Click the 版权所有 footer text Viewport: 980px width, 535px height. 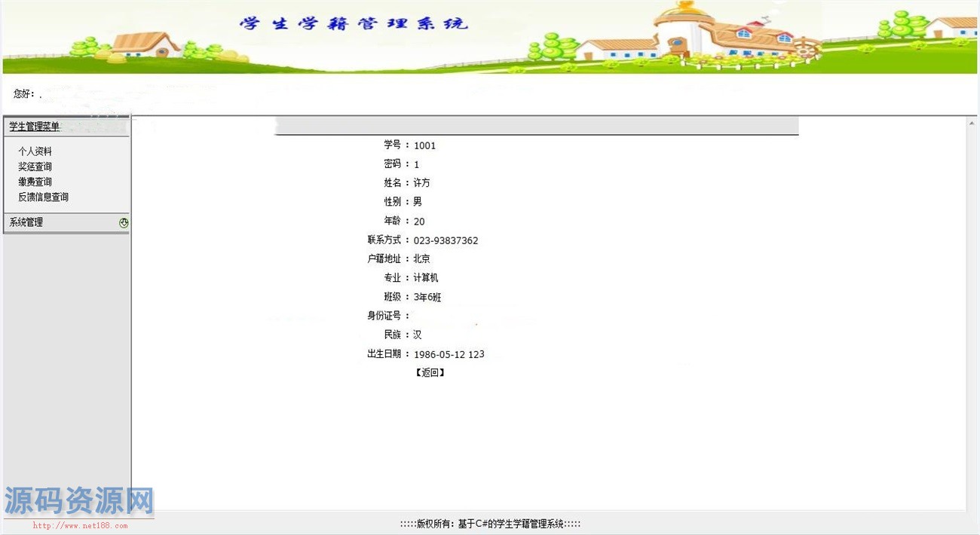(490, 524)
